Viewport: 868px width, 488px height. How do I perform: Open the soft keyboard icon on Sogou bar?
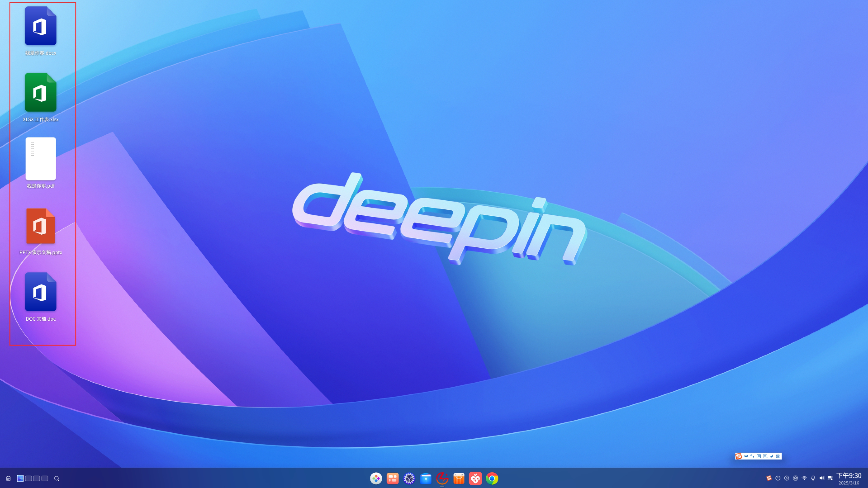(x=759, y=456)
